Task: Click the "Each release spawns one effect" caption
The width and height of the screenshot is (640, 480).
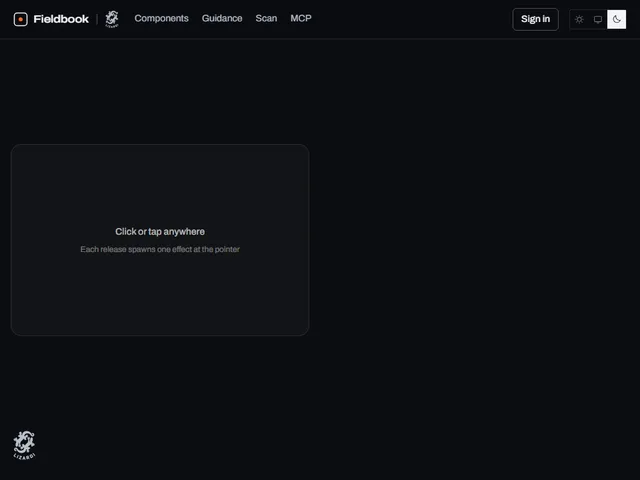Action: click(x=160, y=249)
